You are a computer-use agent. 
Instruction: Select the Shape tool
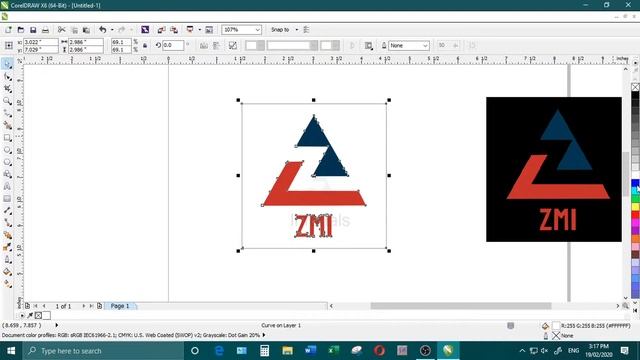(7, 76)
